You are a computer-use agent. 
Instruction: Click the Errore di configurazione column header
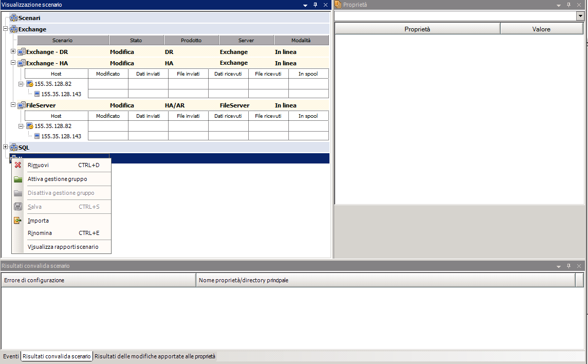[99, 280]
